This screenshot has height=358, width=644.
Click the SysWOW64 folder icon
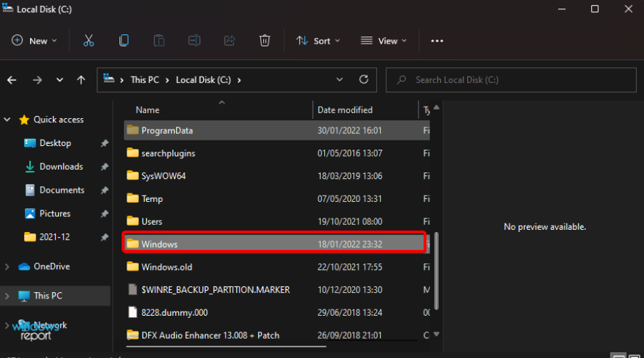click(x=132, y=175)
